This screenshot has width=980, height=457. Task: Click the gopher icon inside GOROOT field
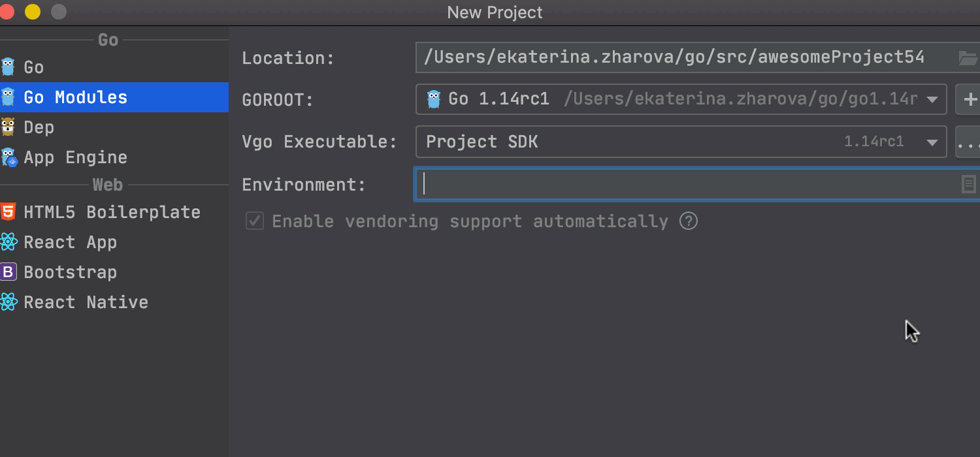(434, 99)
